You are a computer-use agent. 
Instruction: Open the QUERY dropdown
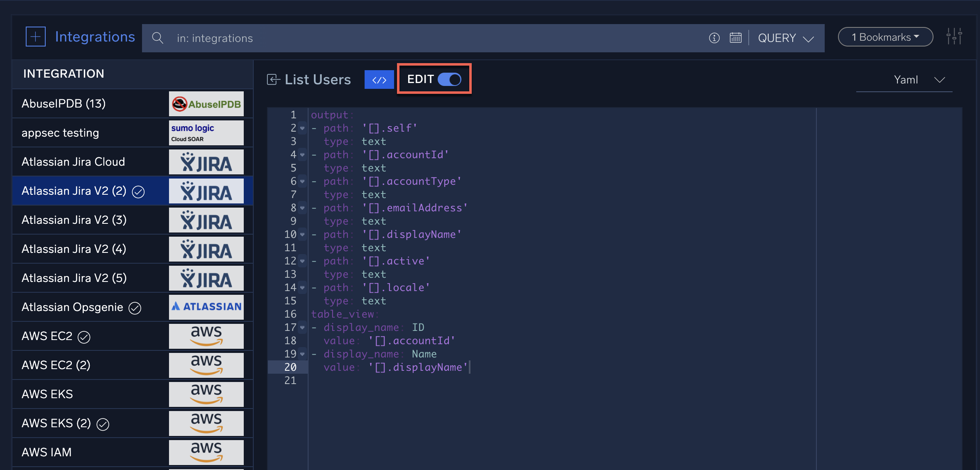[785, 38]
